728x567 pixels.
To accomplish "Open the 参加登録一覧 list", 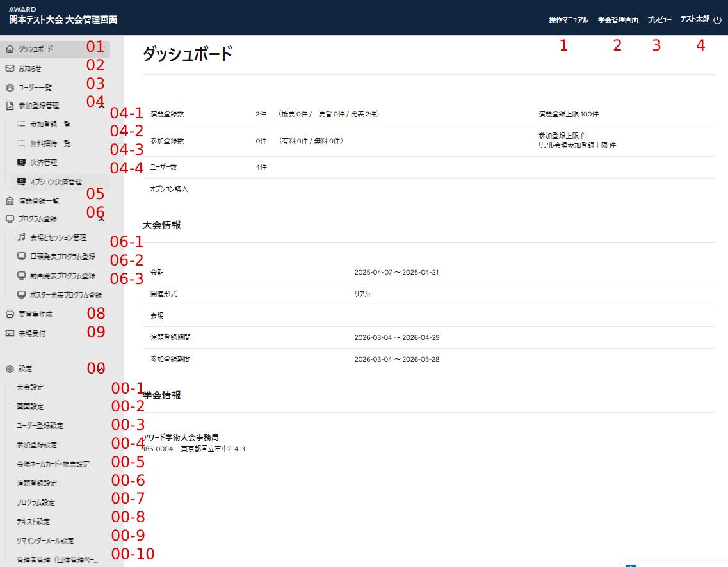I will click(x=50, y=124).
